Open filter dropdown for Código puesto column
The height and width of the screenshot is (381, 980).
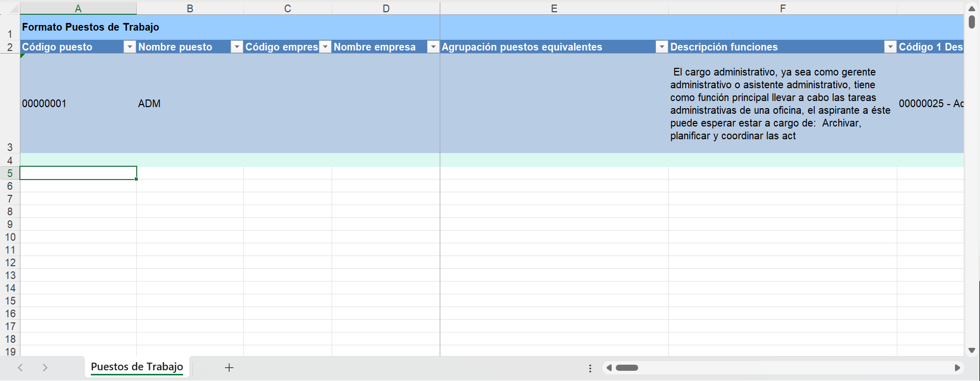tap(130, 47)
